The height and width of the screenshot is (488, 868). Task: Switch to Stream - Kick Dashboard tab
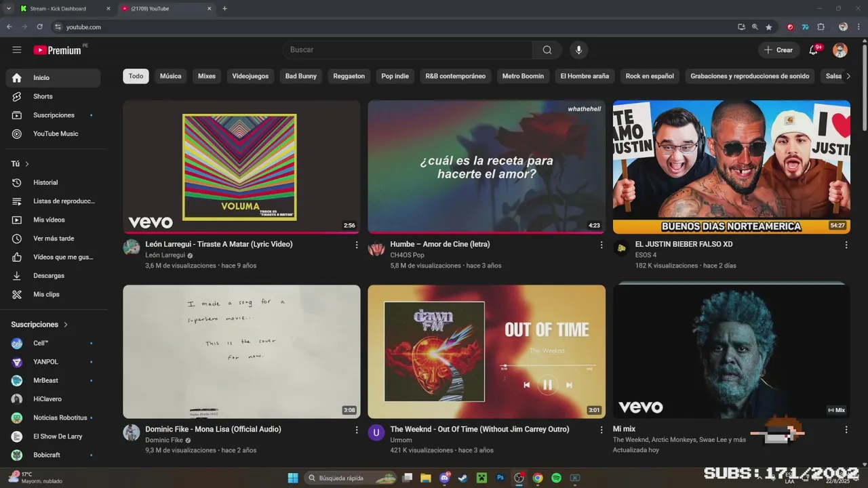pyautogui.click(x=65, y=9)
